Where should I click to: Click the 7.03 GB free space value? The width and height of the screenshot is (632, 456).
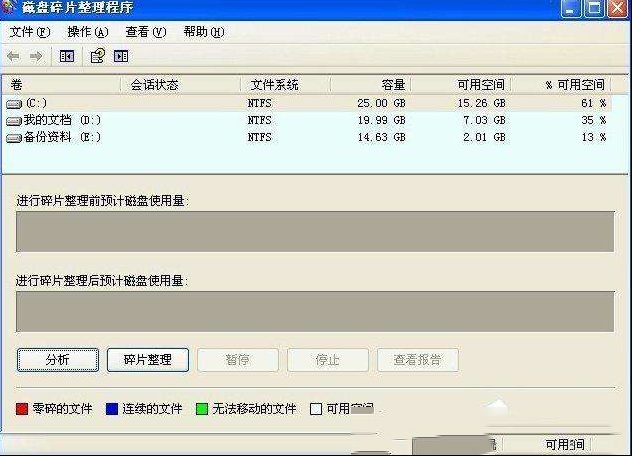pyautogui.click(x=484, y=121)
